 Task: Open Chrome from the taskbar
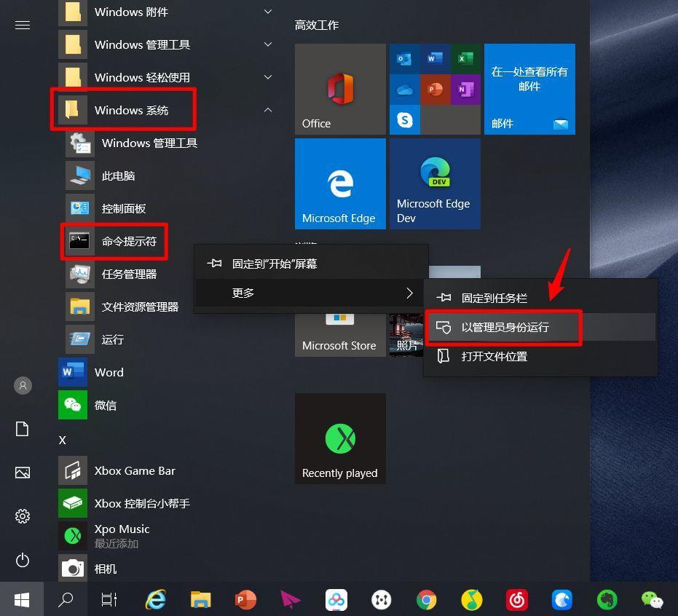pos(426,599)
